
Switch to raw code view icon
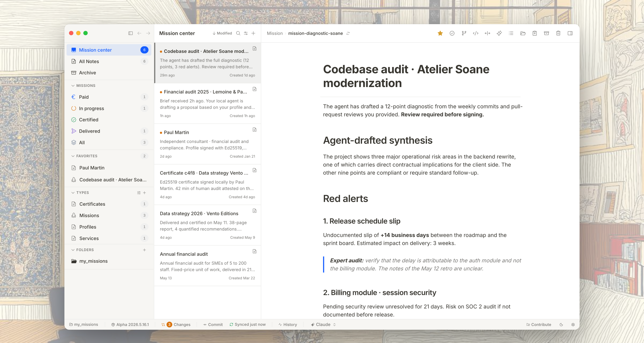click(476, 33)
